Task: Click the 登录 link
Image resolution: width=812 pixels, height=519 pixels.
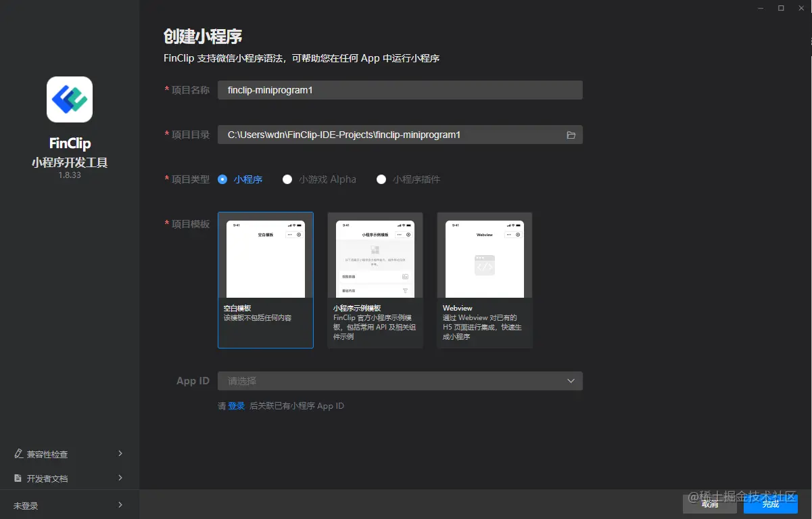Action: coord(237,406)
